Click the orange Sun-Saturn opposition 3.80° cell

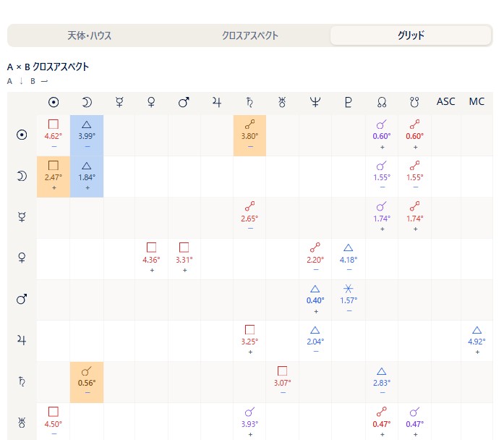pyautogui.click(x=249, y=135)
